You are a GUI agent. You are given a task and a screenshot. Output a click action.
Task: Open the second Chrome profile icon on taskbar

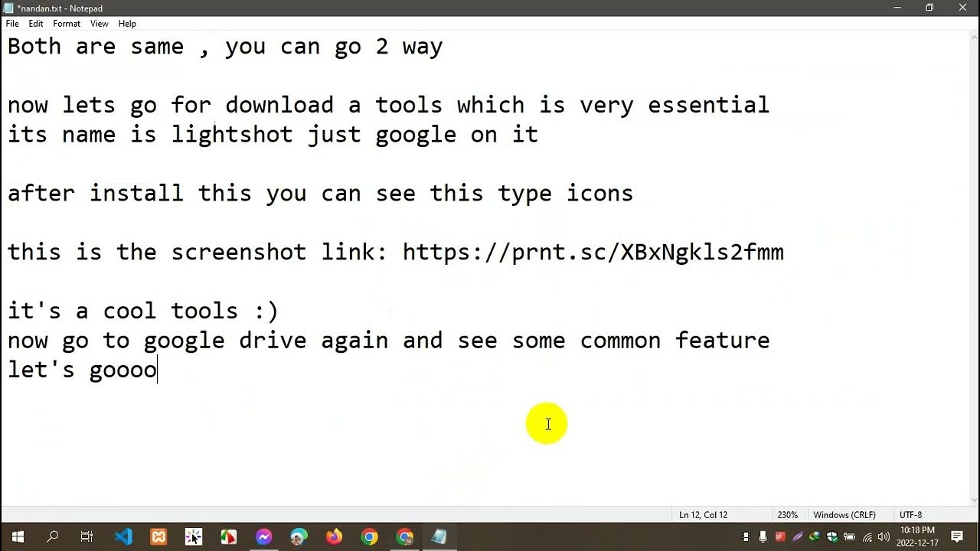coord(404,537)
